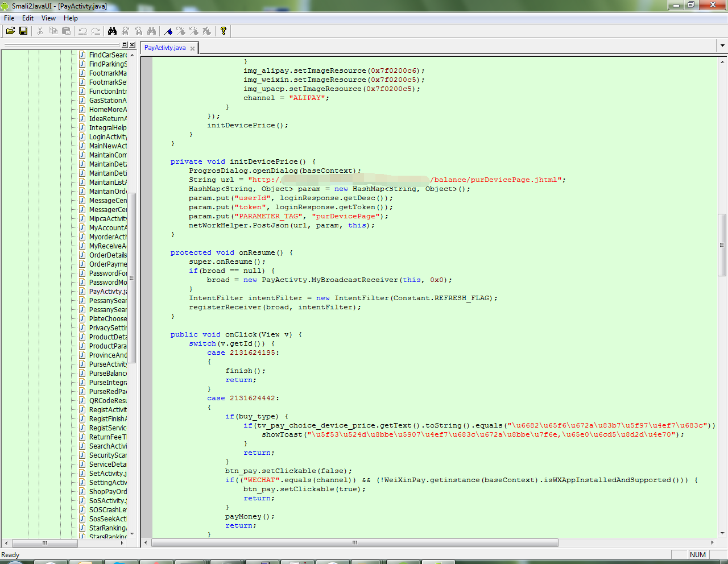
Task: Select LoginActivity in the file tree
Action: (107, 137)
